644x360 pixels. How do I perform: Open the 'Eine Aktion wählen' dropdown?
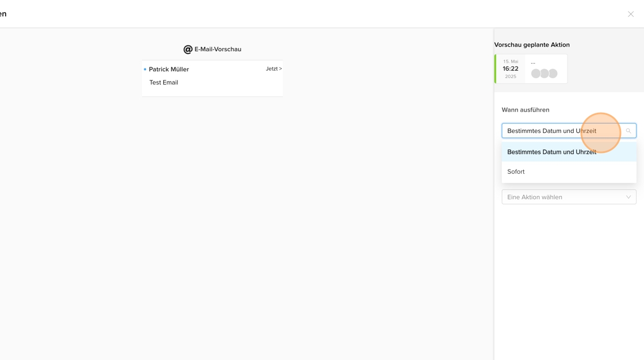569,197
